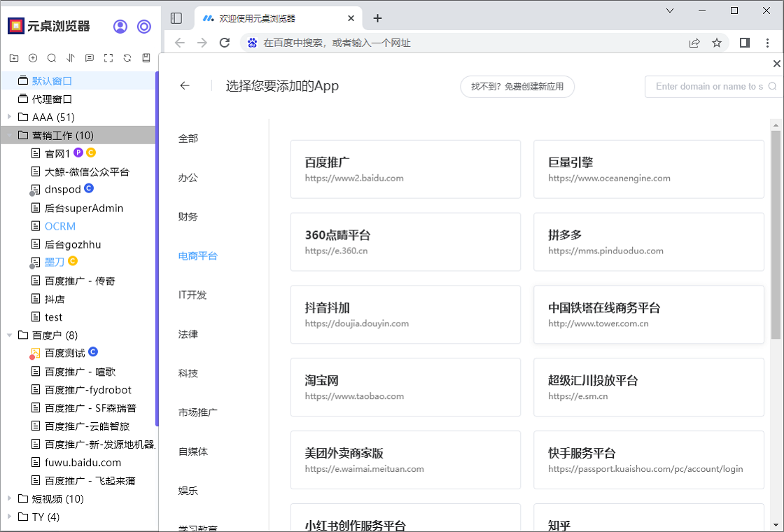The height and width of the screenshot is (532, 784).
Task: Collapse the 营销工作 (10) folder
Action: coord(10,135)
